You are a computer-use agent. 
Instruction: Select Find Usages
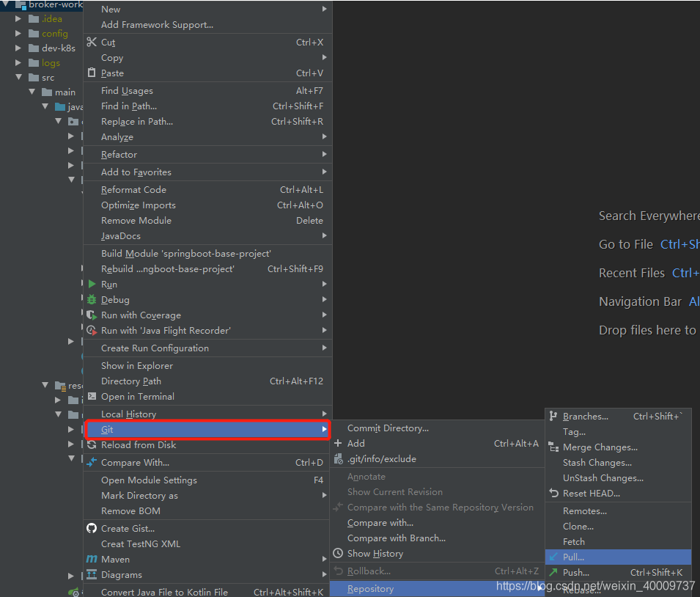click(x=207, y=91)
